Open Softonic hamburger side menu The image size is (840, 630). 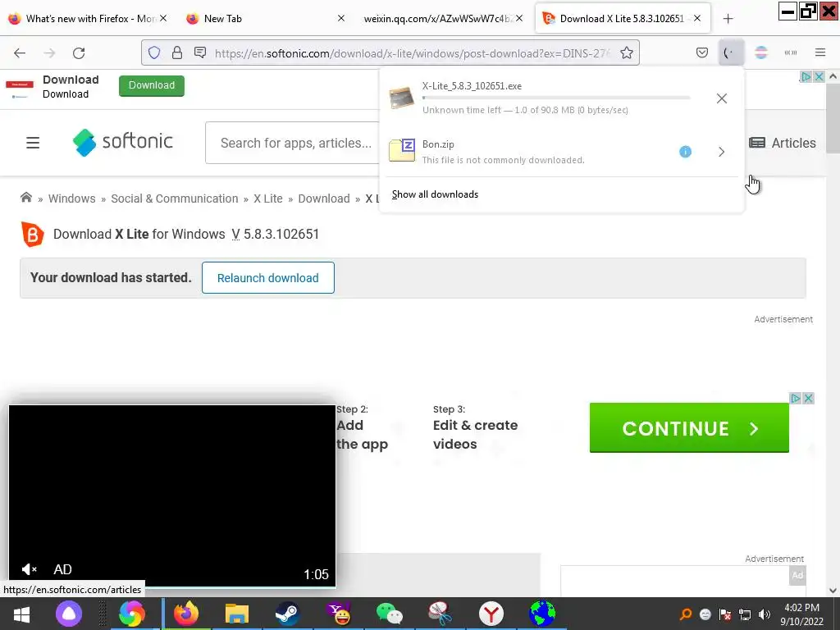[33, 143]
